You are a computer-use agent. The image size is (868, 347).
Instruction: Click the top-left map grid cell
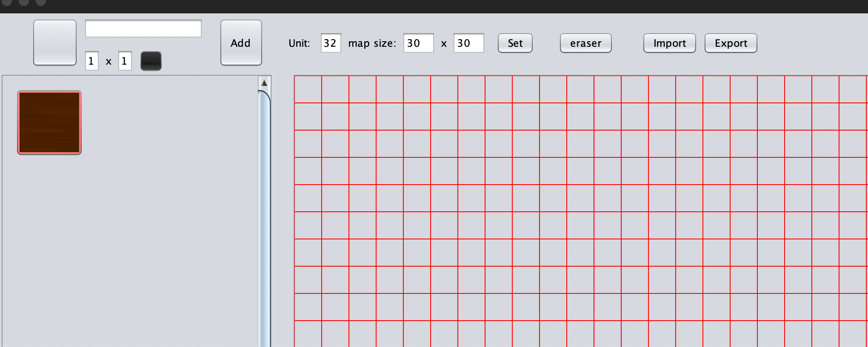308,89
